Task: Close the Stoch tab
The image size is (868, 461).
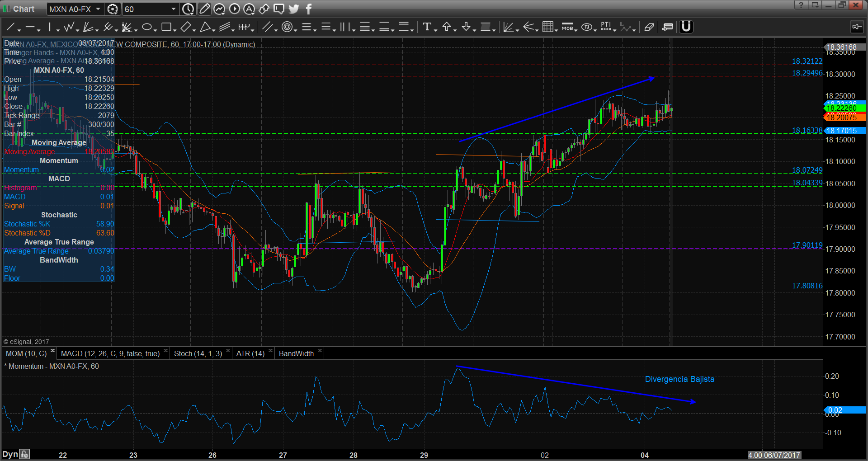Action: point(228,351)
